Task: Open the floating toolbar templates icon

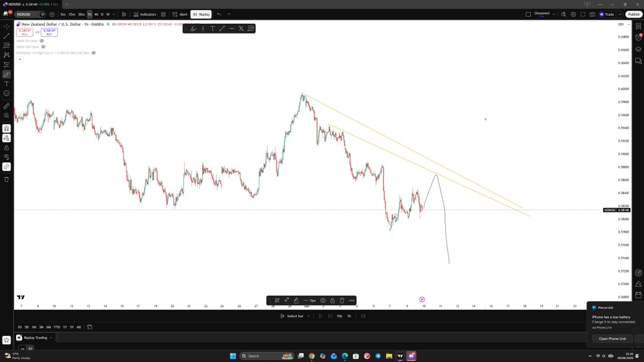Action: (x=277, y=300)
